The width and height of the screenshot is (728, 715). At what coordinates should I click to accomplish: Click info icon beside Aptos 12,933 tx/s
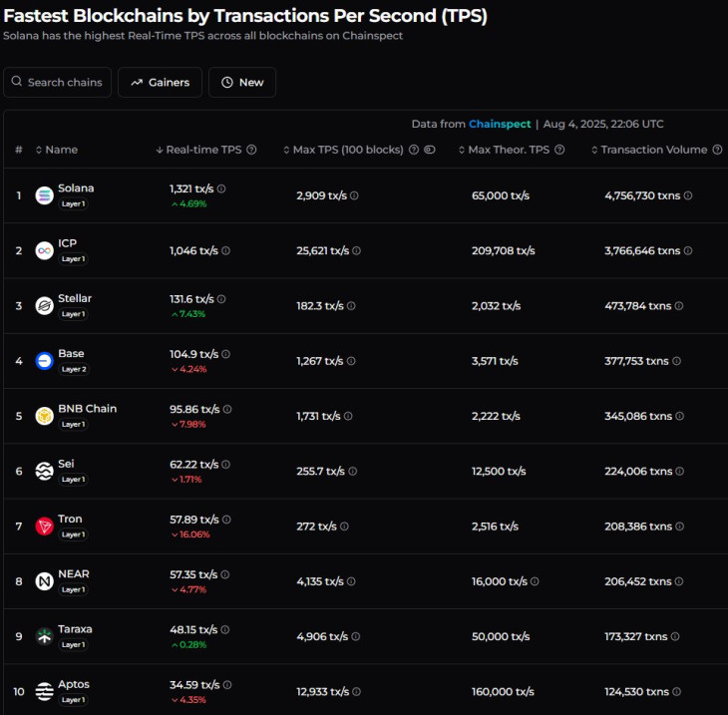click(356, 691)
